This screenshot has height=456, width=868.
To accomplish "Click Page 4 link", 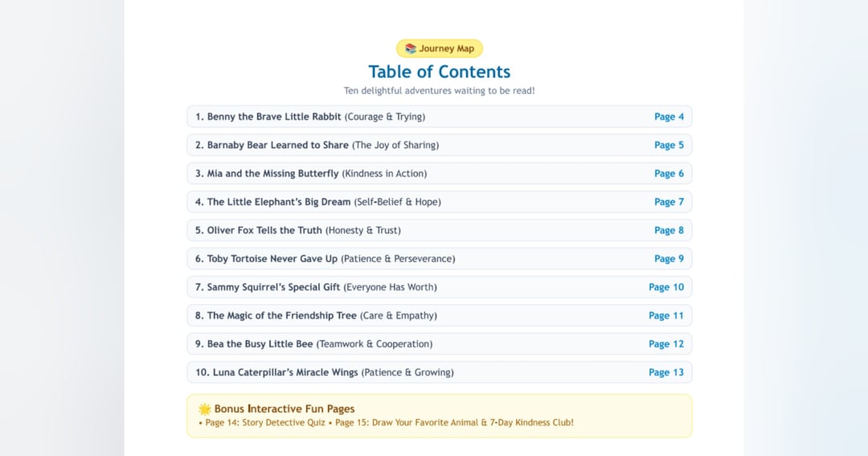I will point(669,117).
